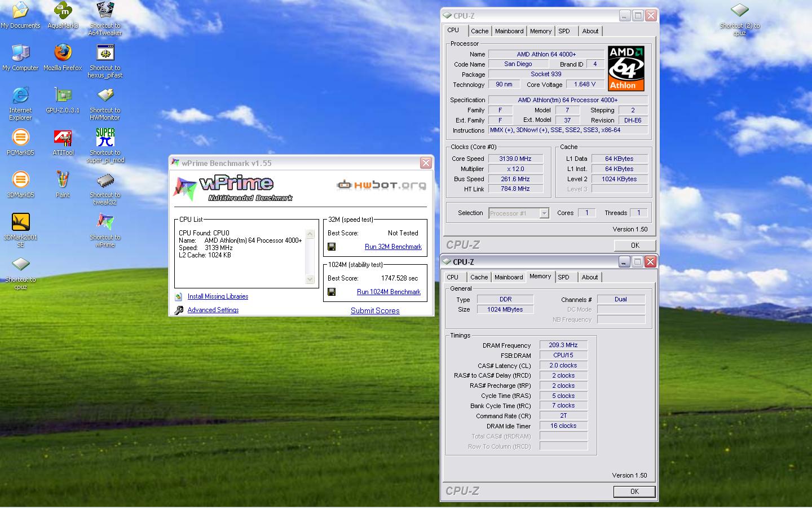Switch to CPU tab in lower CPU-Z window
The height and width of the screenshot is (508, 812).
tap(453, 277)
